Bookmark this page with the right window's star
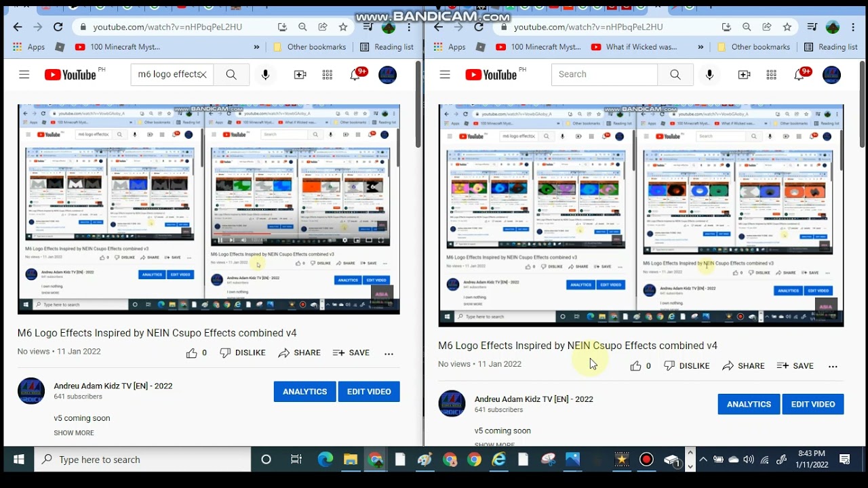The image size is (868, 488). pyautogui.click(x=787, y=27)
